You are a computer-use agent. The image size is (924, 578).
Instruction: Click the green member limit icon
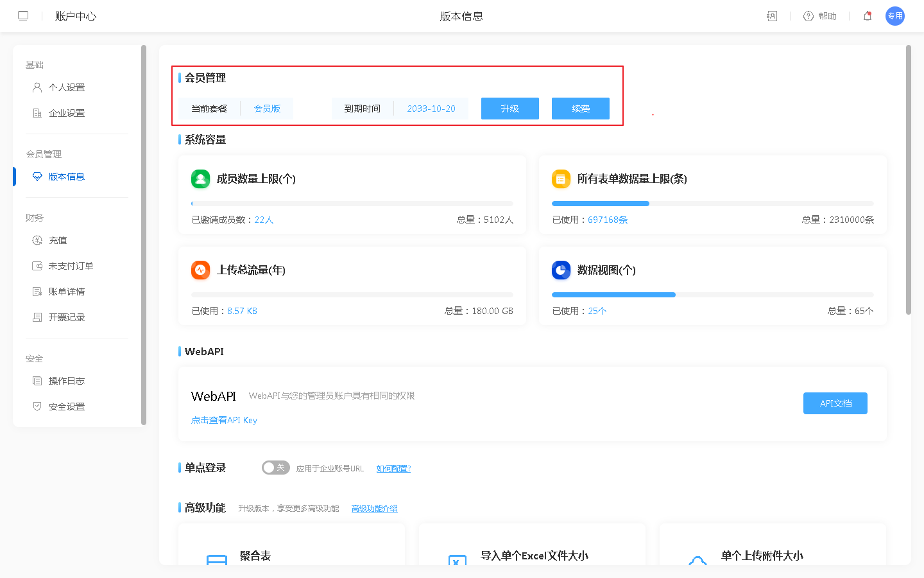tap(200, 179)
